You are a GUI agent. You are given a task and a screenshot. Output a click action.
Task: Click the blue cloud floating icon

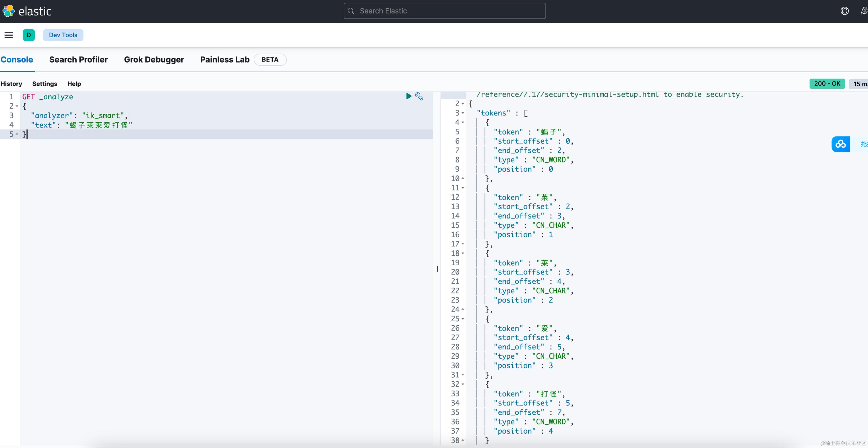coord(840,144)
